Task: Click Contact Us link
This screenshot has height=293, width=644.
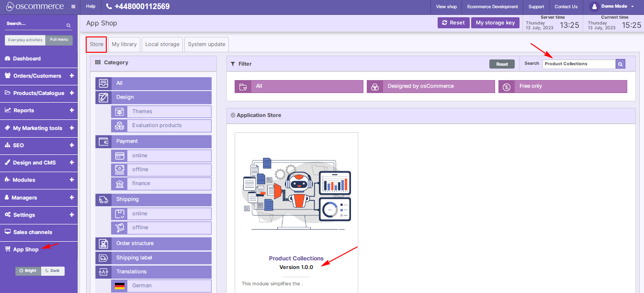Action: [x=566, y=7]
